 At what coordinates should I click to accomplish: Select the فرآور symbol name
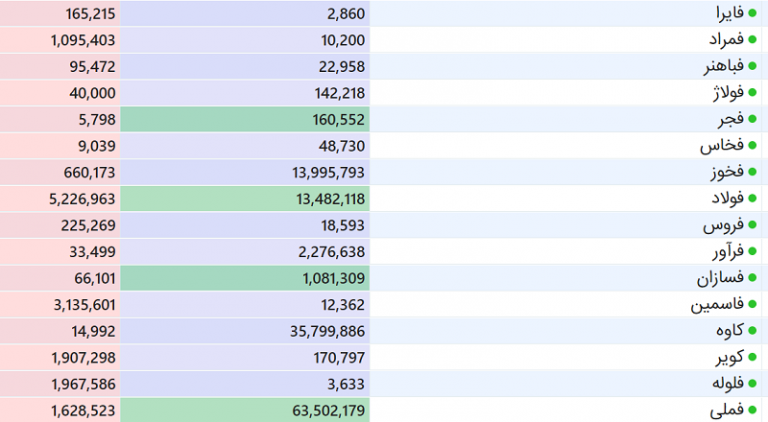tap(728, 251)
